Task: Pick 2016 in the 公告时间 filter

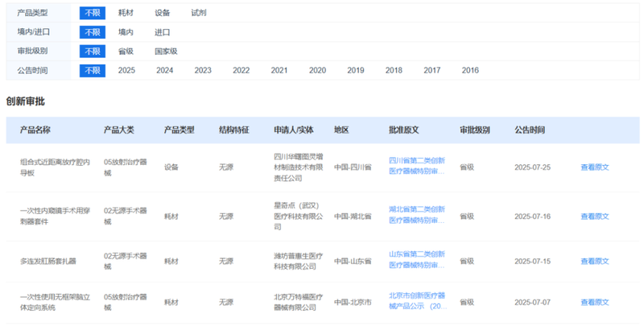Action: (x=470, y=71)
